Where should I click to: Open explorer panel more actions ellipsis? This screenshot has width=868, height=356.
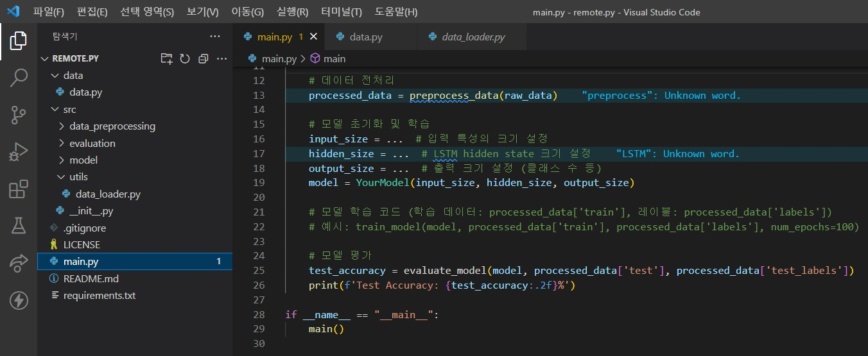[215, 36]
